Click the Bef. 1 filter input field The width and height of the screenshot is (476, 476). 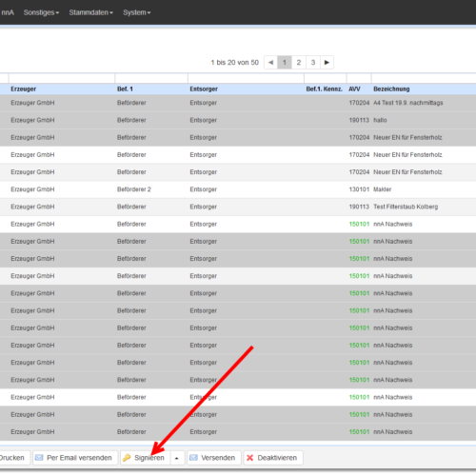point(151,78)
